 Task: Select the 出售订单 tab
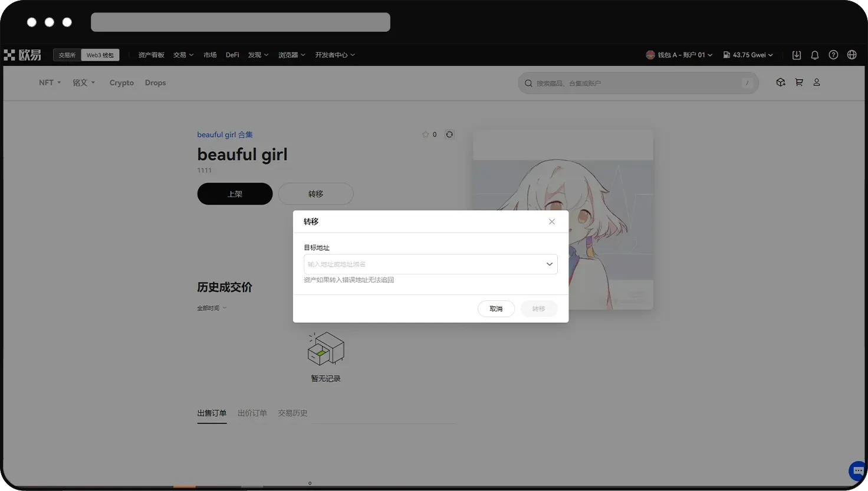click(x=212, y=413)
